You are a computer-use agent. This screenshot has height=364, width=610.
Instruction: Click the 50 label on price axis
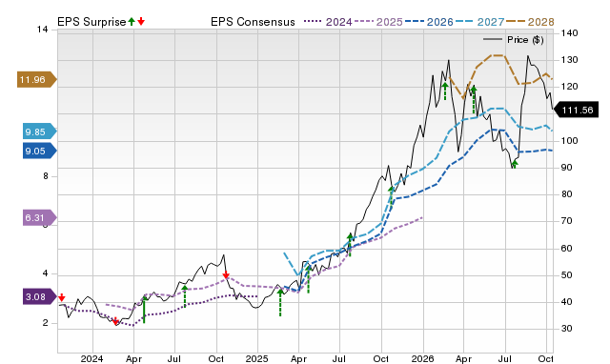tap(567, 275)
